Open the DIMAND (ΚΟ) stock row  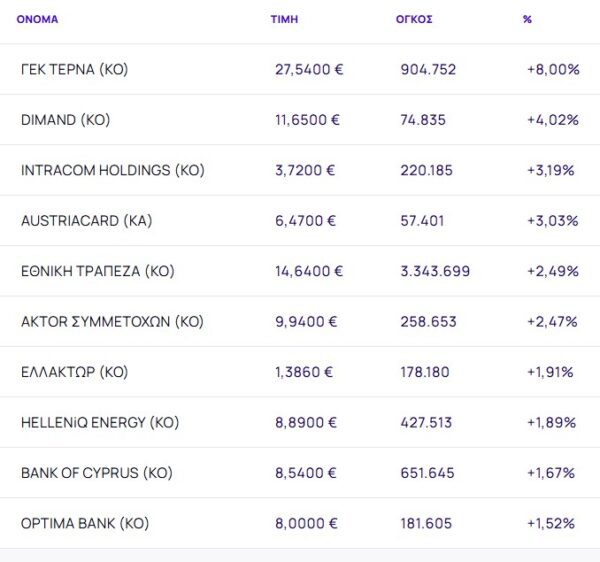tap(65, 120)
